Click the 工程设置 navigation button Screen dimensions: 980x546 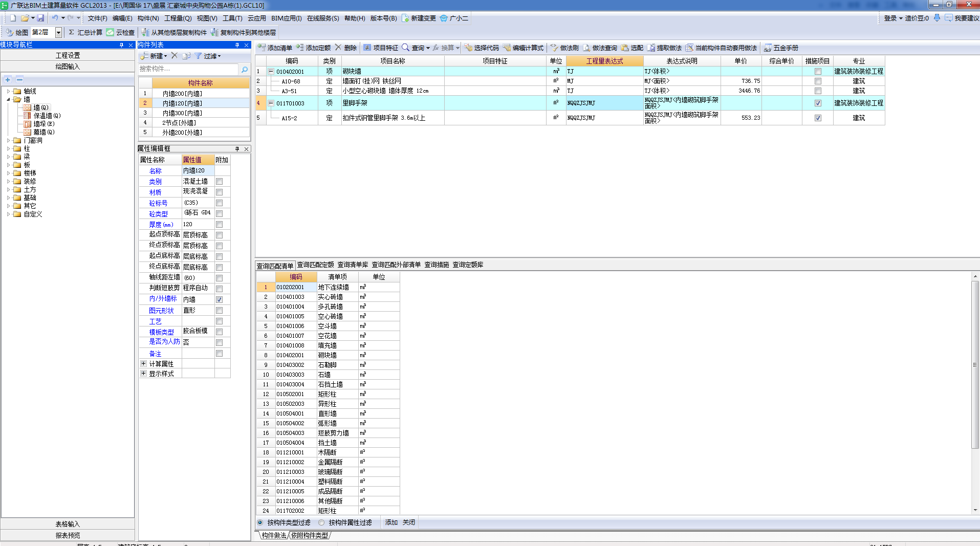click(68, 55)
